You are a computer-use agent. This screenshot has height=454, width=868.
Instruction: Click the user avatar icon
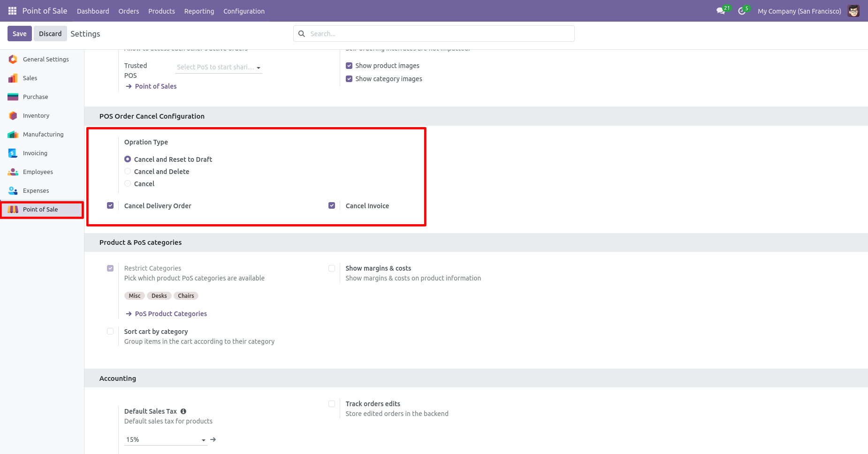[x=853, y=11]
